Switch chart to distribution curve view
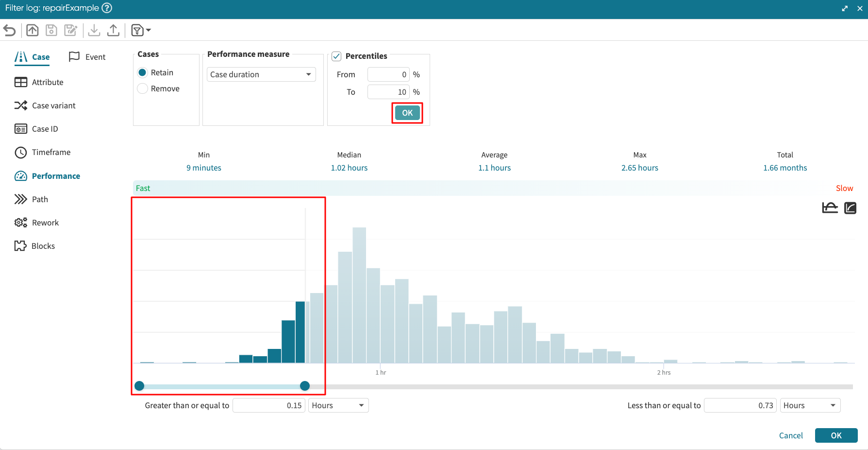The height and width of the screenshot is (450, 868). pos(830,208)
